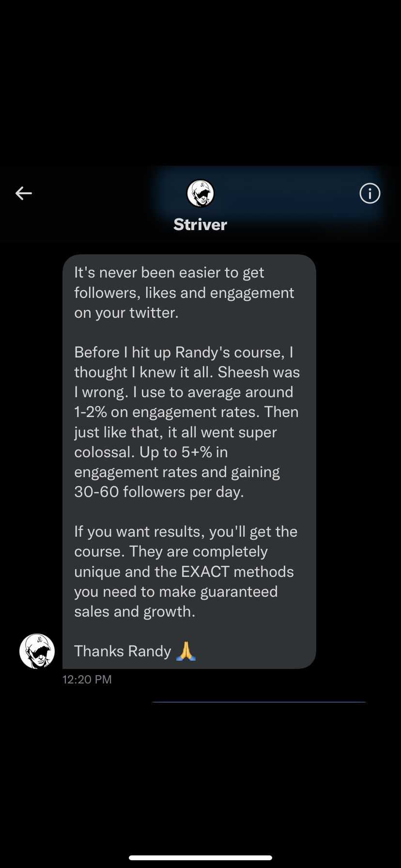Tap the "Sheesh was" phrase in the message
This screenshot has width=401, height=868.
(x=259, y=372)
